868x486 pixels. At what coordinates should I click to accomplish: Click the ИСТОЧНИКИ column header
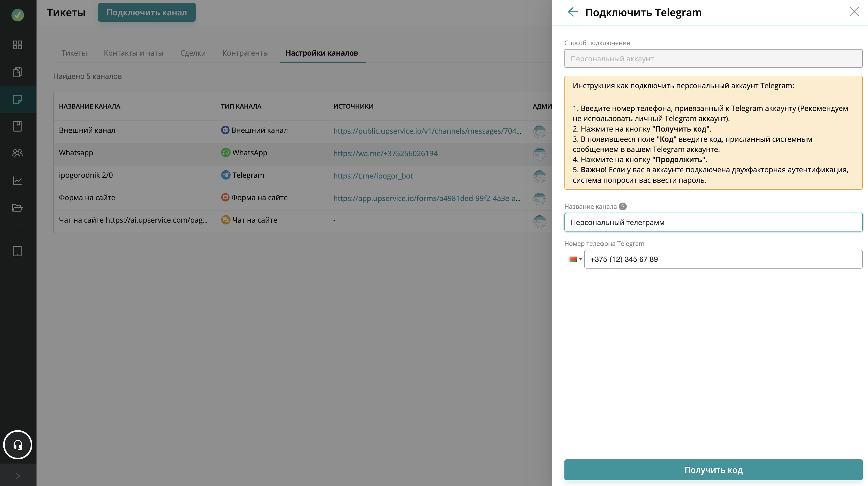click(x=353, y=106)
